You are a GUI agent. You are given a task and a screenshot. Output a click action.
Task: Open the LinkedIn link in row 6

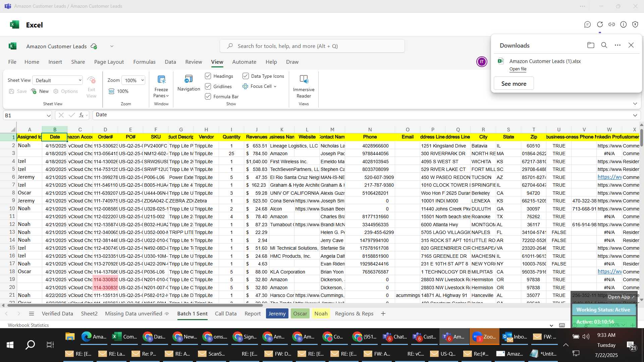pos(609,177)
